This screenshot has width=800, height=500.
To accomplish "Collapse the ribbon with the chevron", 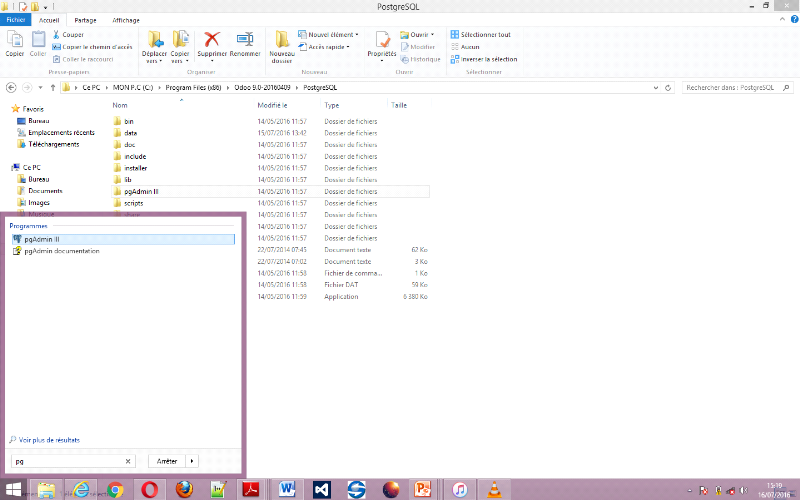I will [x=783, y=19].
